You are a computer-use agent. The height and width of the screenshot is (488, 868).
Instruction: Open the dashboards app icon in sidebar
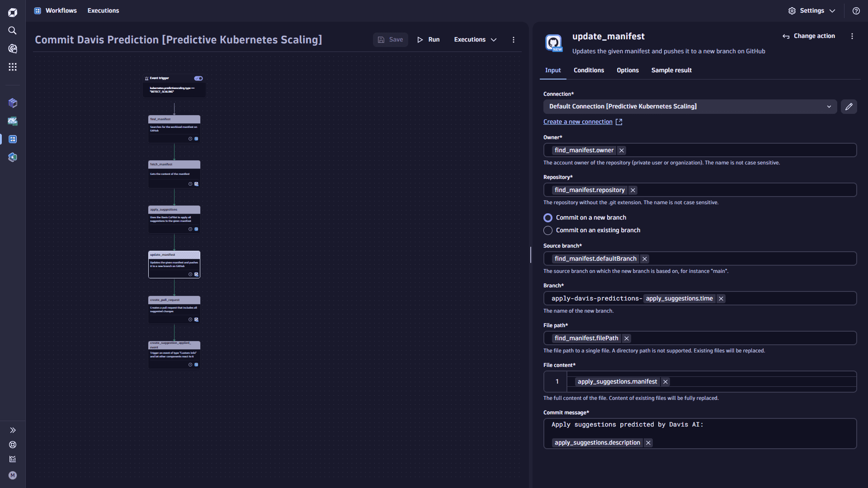coord(13,121)
